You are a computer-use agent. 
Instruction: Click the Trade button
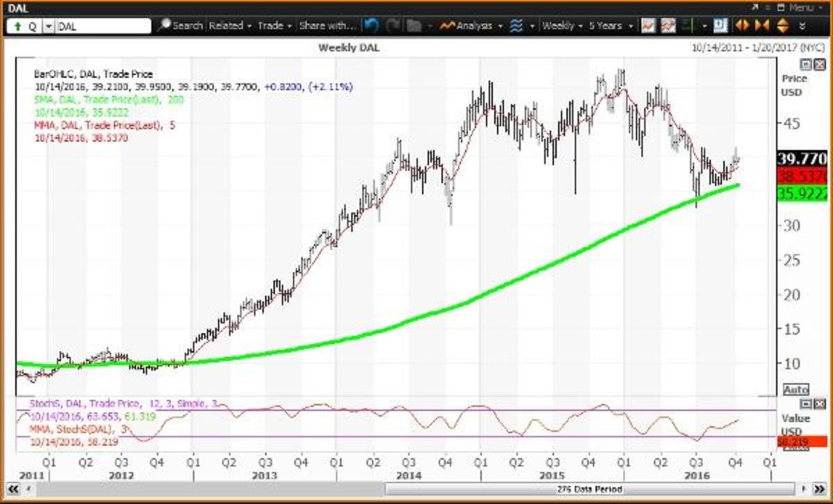(272, 26)
